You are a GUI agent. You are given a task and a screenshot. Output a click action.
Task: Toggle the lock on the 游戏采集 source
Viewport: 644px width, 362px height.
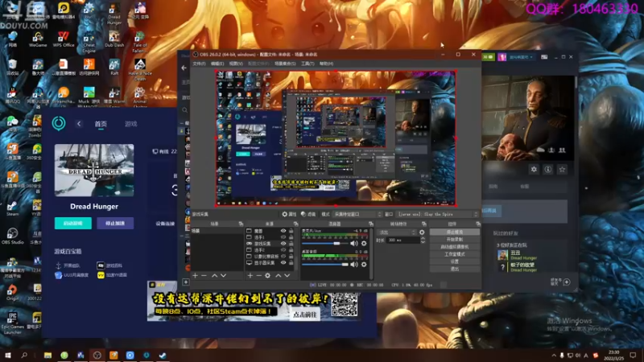pyautogui.click(x=291, y=244)
